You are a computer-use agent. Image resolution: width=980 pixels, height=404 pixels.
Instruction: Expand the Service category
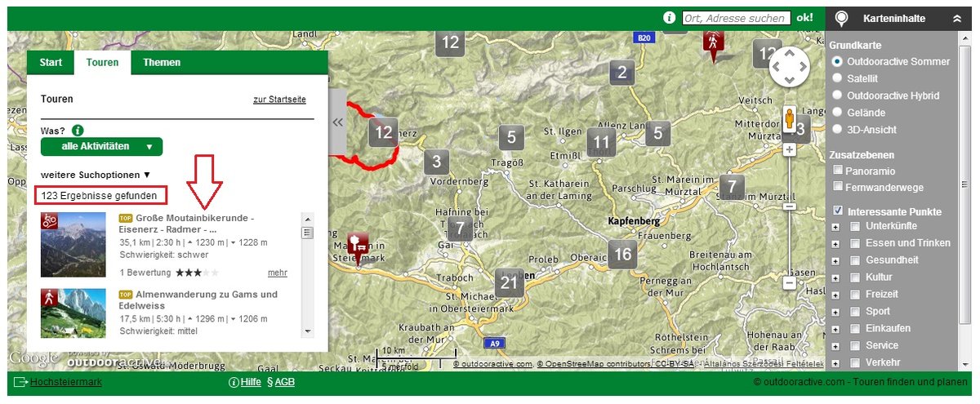click(x=835, y=346)
